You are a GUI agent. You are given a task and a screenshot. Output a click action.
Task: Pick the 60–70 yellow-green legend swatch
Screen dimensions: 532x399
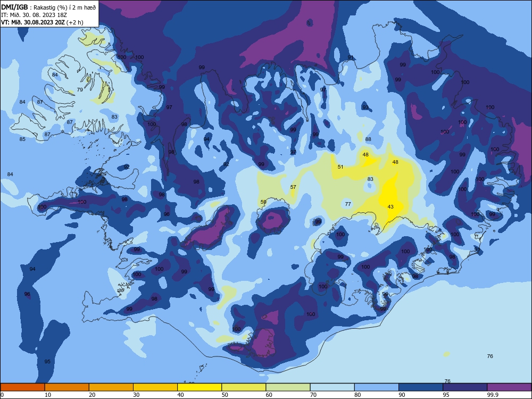click(x=288, y=387)
